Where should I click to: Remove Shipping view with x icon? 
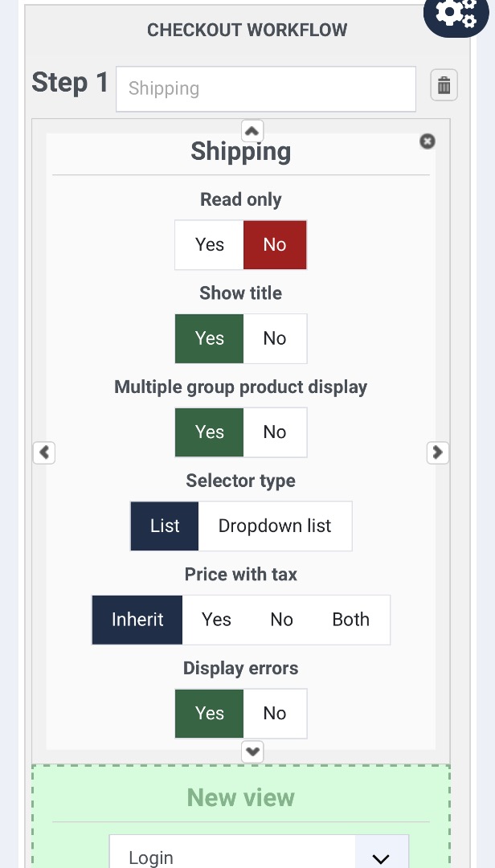427,141
